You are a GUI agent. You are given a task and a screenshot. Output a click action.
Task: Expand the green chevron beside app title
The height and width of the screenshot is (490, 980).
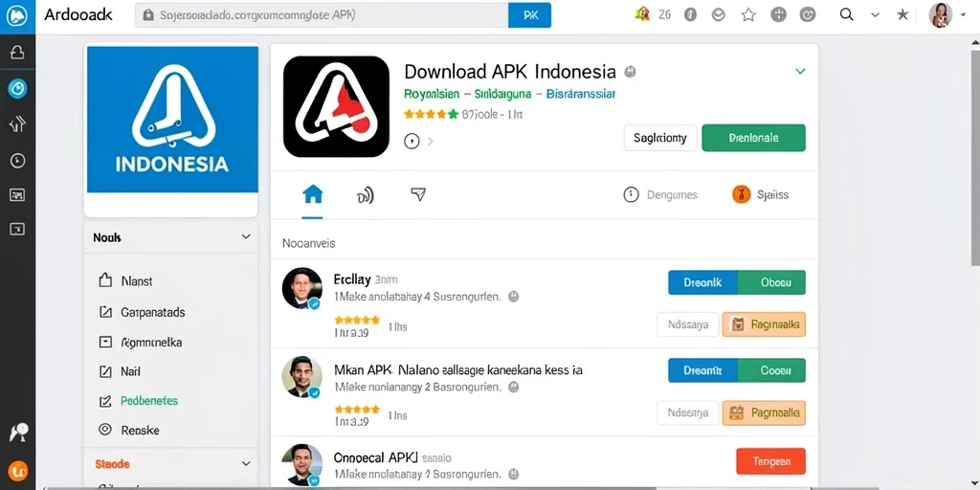pyautogui.click(x=800, y=71)
